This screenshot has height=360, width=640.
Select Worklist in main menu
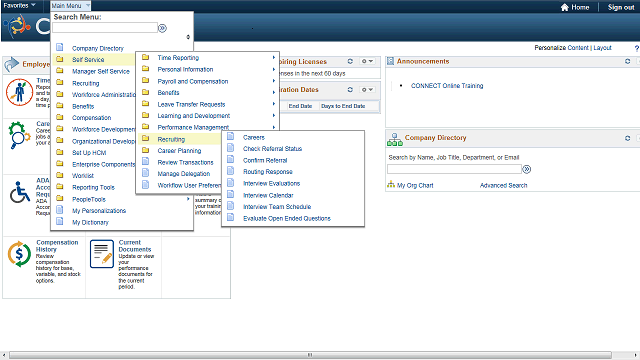83,176
